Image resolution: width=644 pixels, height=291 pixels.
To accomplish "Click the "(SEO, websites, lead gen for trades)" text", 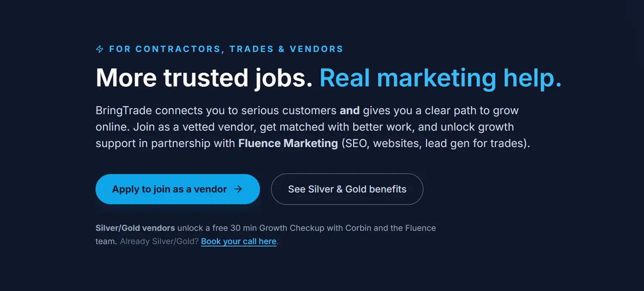I will click(435, 143).
